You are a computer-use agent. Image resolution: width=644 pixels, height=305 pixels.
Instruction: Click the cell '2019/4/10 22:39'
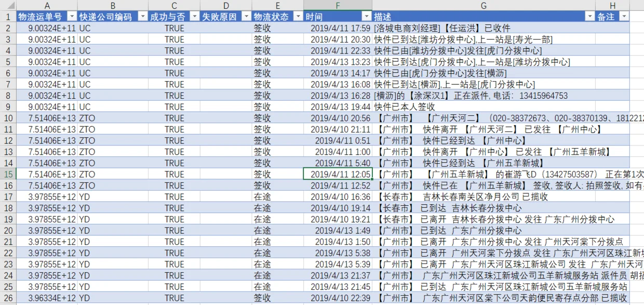338,298
